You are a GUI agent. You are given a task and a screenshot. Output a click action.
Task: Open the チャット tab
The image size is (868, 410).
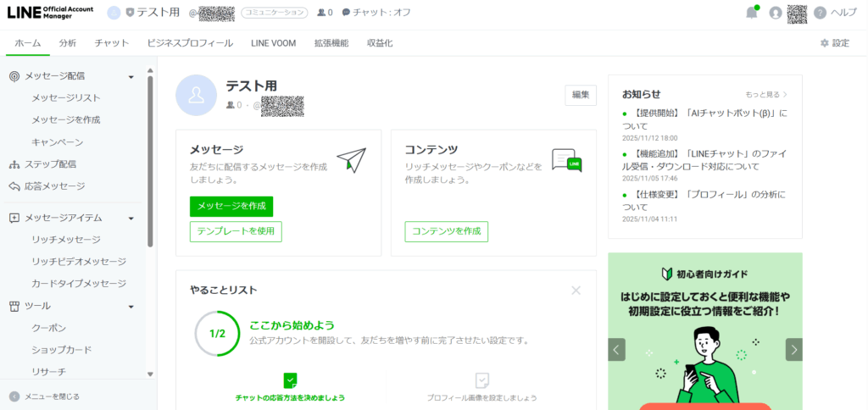pyautogui.click(x=111, y=43)
